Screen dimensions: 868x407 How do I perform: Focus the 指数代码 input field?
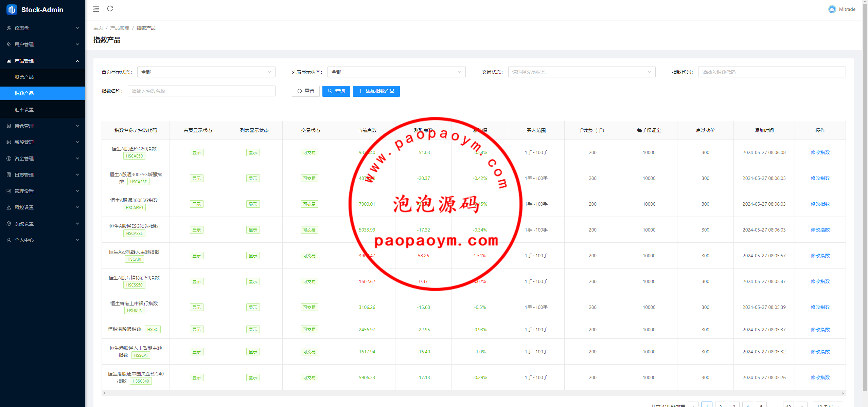tap(772, 72)
